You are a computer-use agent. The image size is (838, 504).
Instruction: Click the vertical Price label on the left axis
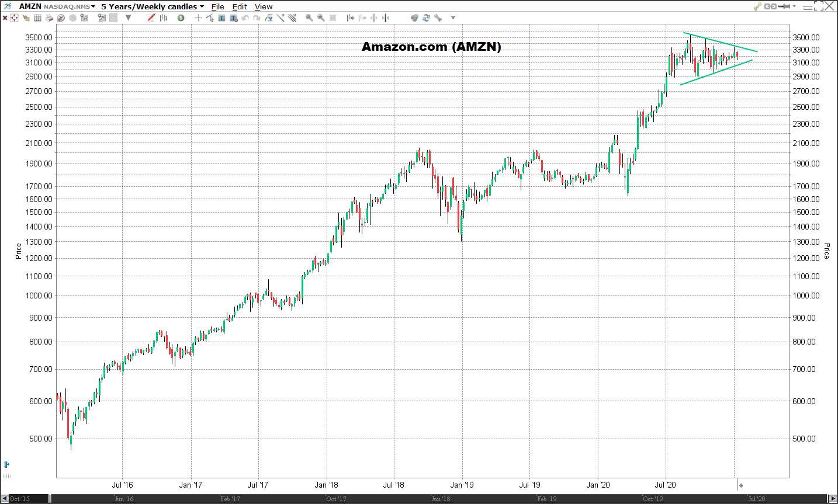[x=18, y=251]
